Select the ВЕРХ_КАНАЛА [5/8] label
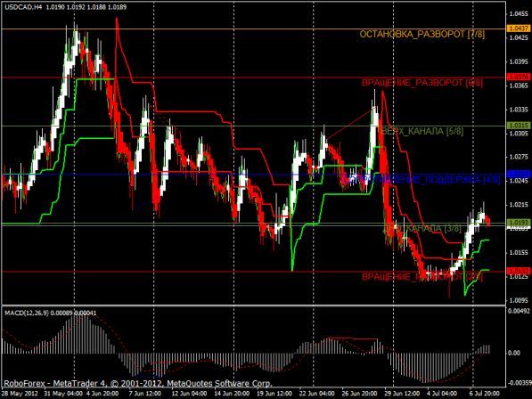This screenshot has height=399, width=532. pyautogui.click(x=422, y=131)
